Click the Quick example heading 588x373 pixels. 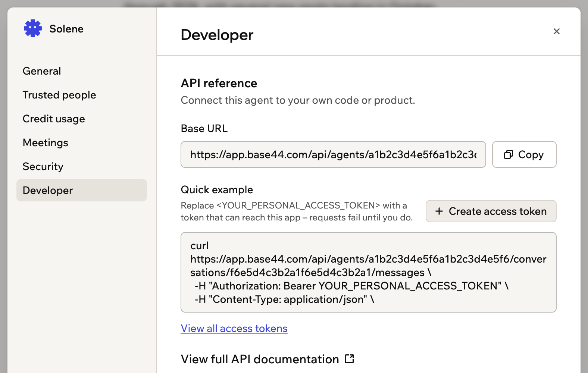pos(217,189)
